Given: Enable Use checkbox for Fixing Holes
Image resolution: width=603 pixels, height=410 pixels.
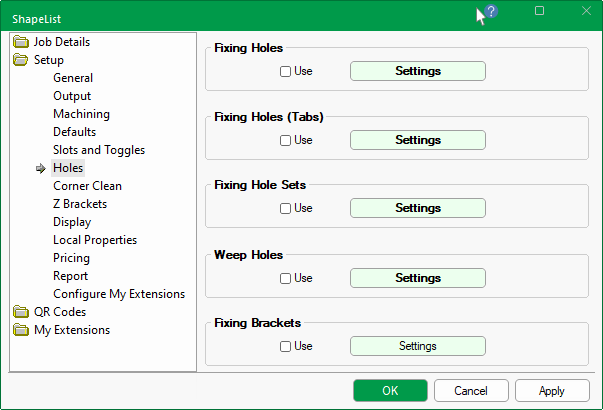Looking at the screenshot, I should click(286, 71).
